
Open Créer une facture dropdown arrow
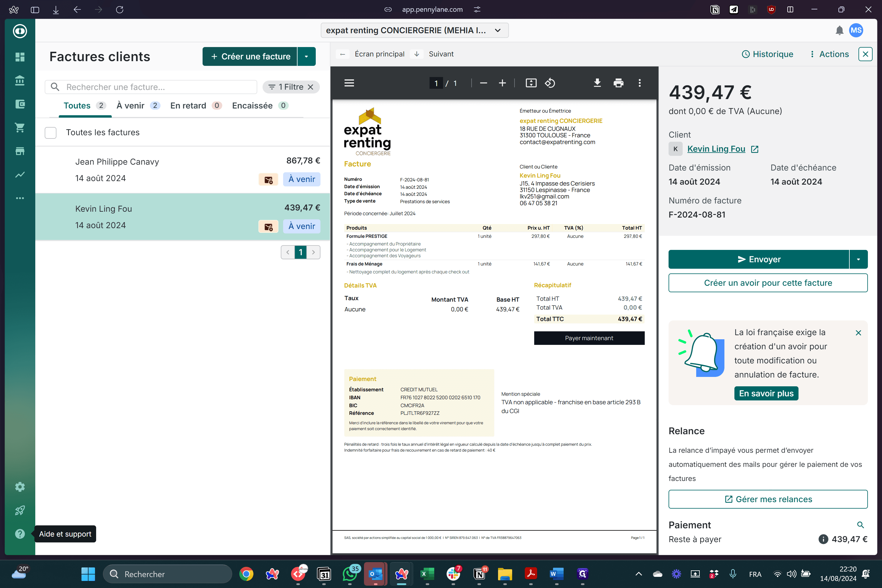point(306,57)
